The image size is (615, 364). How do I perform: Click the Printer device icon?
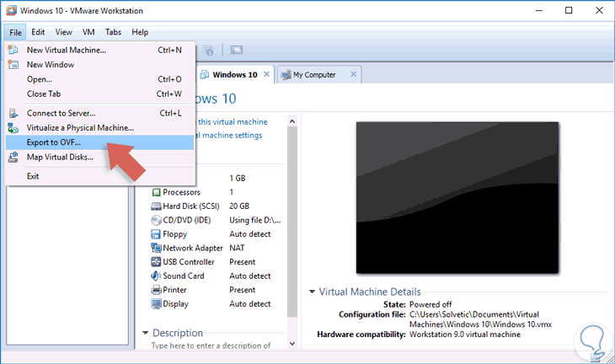click(x=156, y=290)
